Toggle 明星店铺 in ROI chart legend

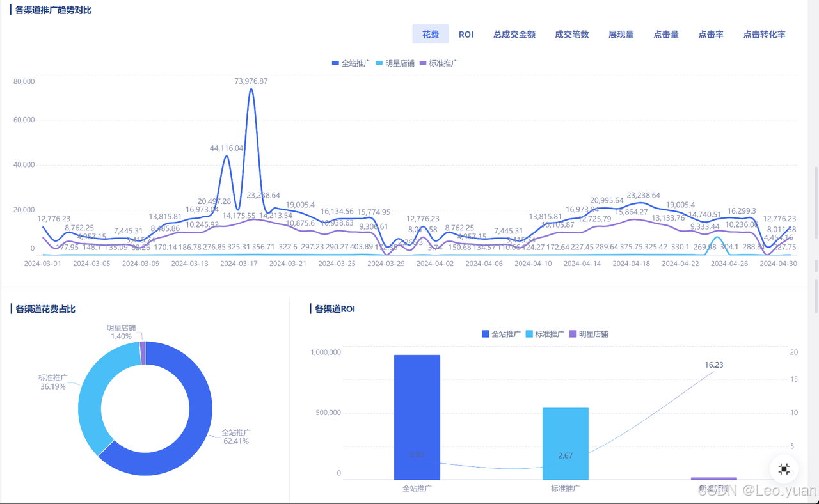[x=589, y=334]
